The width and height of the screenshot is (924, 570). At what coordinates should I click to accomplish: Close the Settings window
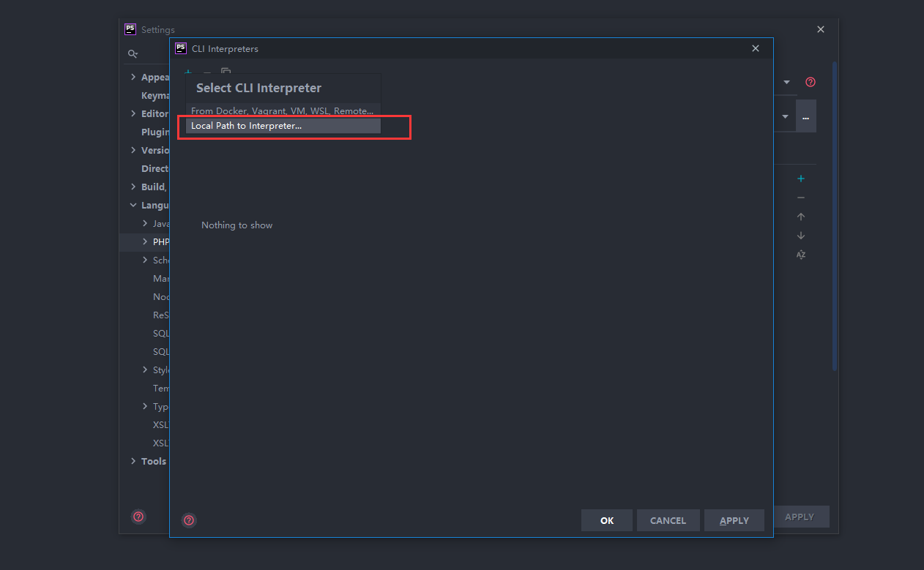(821, 29)
